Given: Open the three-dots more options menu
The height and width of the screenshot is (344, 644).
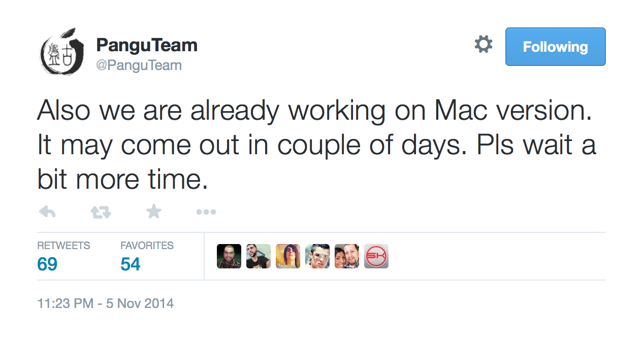Looking at the screenshot, I should 206,212.
